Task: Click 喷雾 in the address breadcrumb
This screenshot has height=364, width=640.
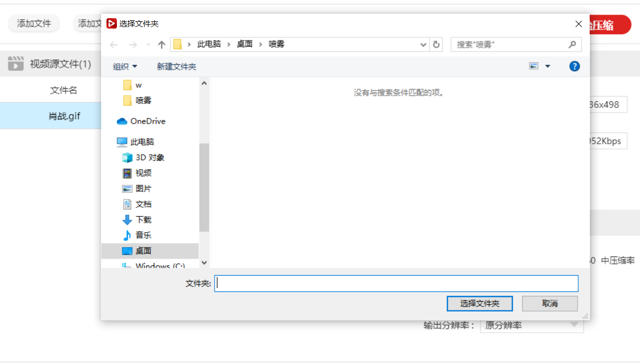Action: [276, 44]
